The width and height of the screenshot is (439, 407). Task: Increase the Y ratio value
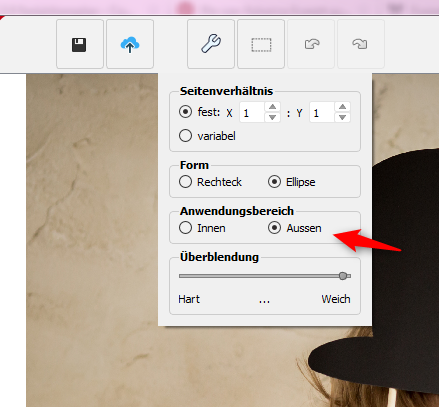coord(342,107)
